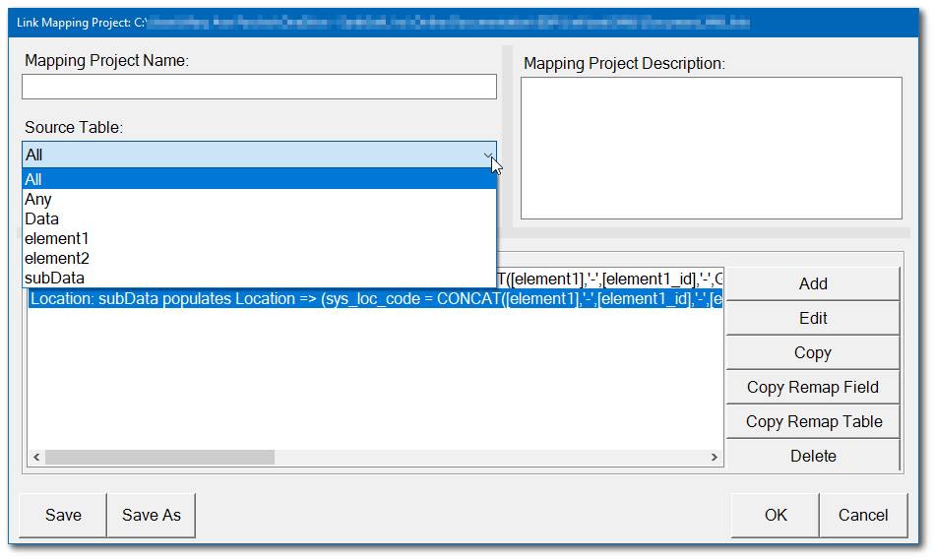Click the partially hidden first mapping row
The width and height of the screenshot is (935, 560).
(610, 280)
